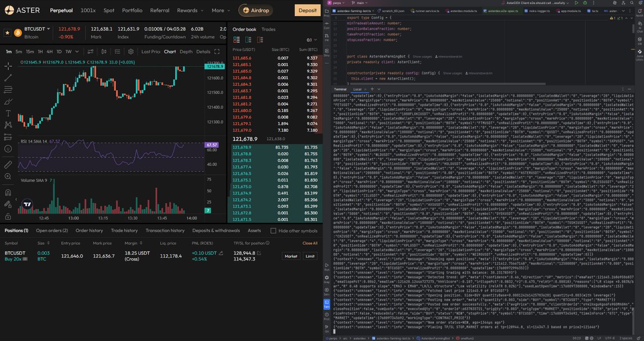Viewport: 644px width, 341px height.
Task: Open the Commit tool window
Action: pos(327,26)
